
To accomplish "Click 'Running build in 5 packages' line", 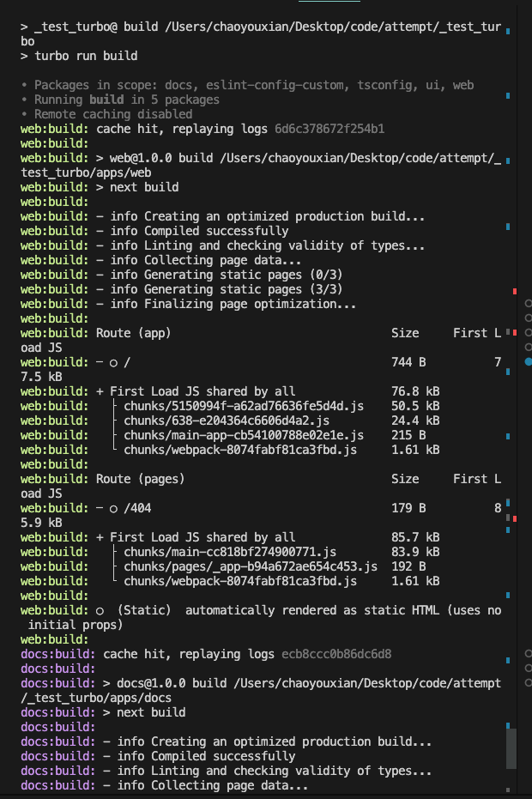I will pos(120,100).
